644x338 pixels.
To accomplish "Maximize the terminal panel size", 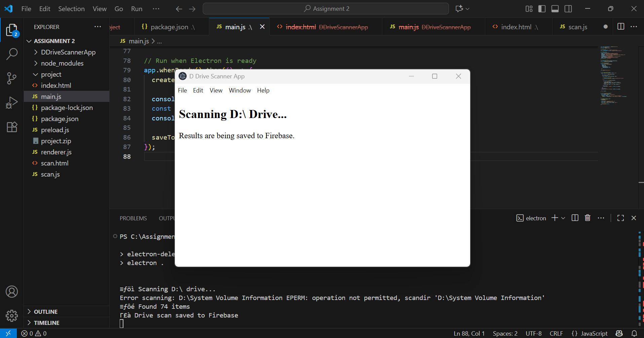I will (620, 218).
